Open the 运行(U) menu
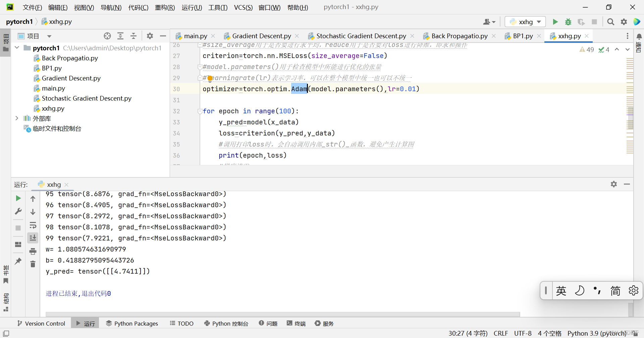Screen dimensions: 644x338 [192, 7]
